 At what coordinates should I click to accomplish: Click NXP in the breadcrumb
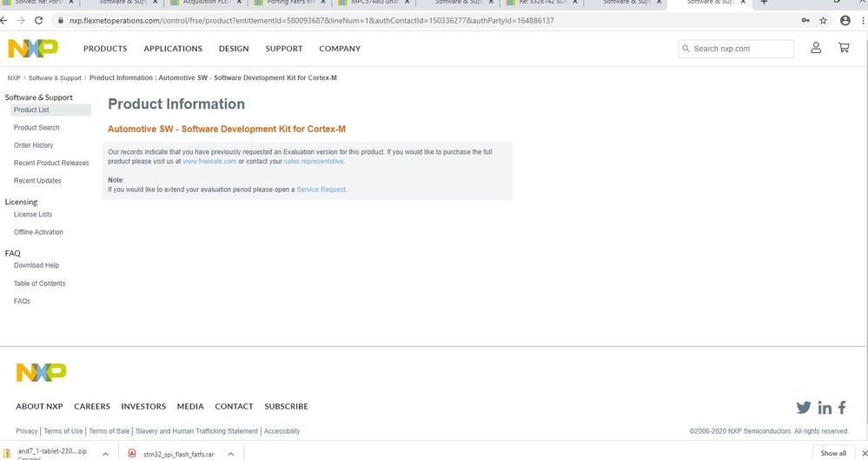(14, 78)
